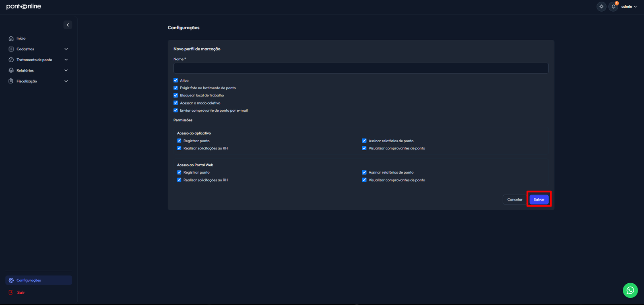The height and width of the screenshot is (305, 644).
Task: Save the profile with Salvar
Action: pos(539,199)
